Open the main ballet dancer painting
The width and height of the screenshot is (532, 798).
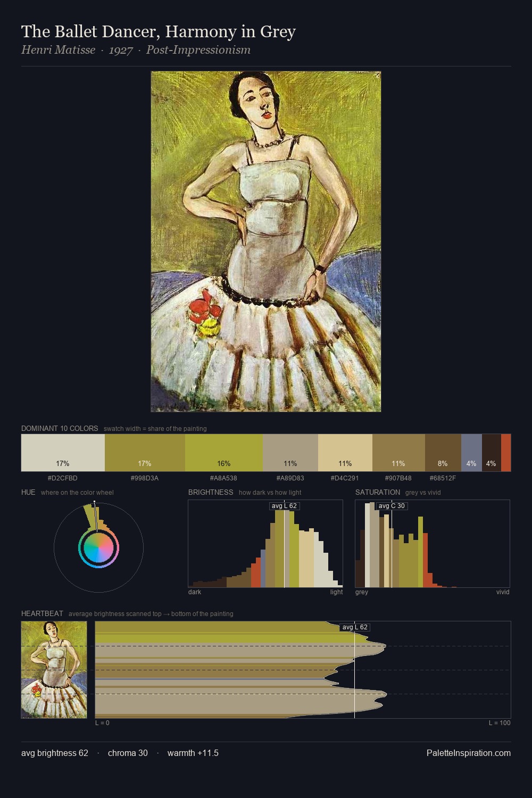[x=266, y=242]
